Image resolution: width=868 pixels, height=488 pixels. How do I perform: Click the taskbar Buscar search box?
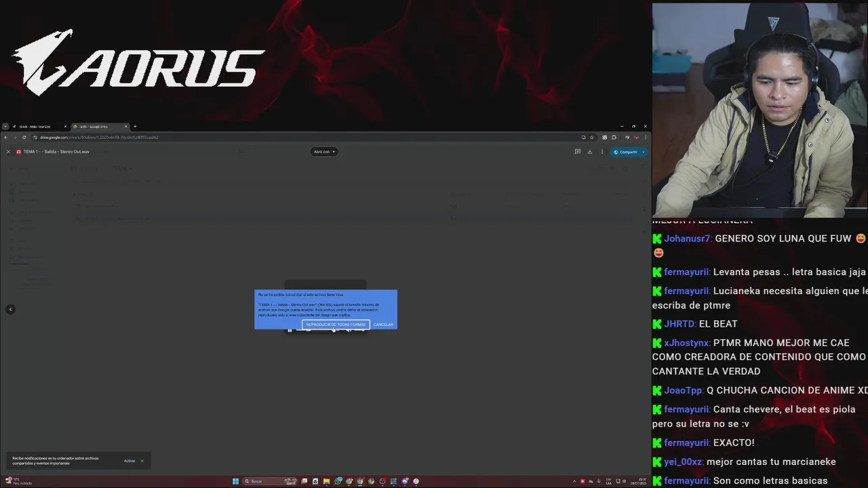tap(270, 481)
